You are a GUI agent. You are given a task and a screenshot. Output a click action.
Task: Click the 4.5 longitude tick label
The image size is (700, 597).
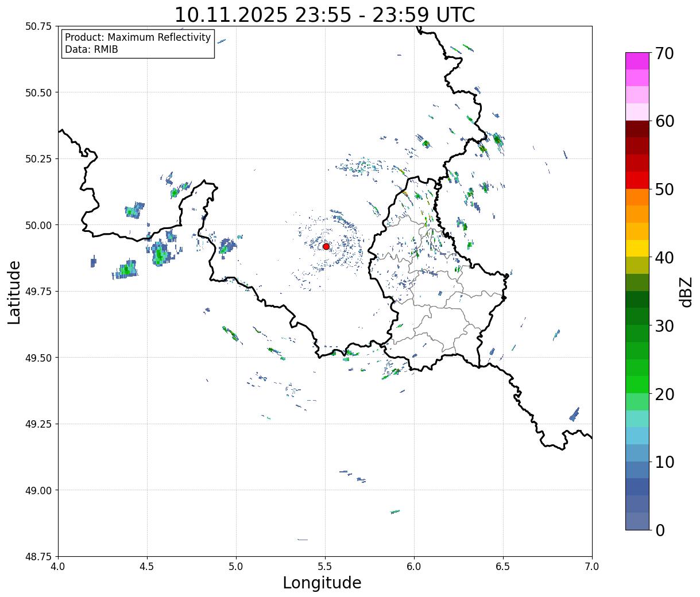[147, 567]
